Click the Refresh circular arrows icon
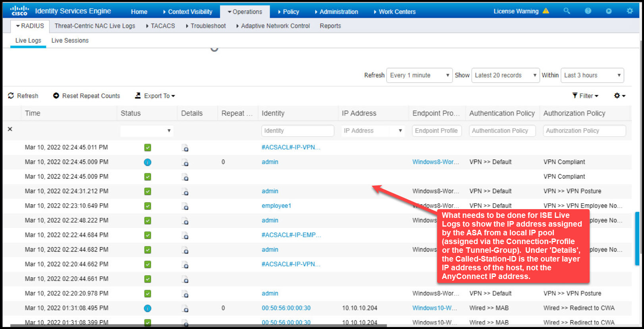644x329 pixels. pos(11,96)
